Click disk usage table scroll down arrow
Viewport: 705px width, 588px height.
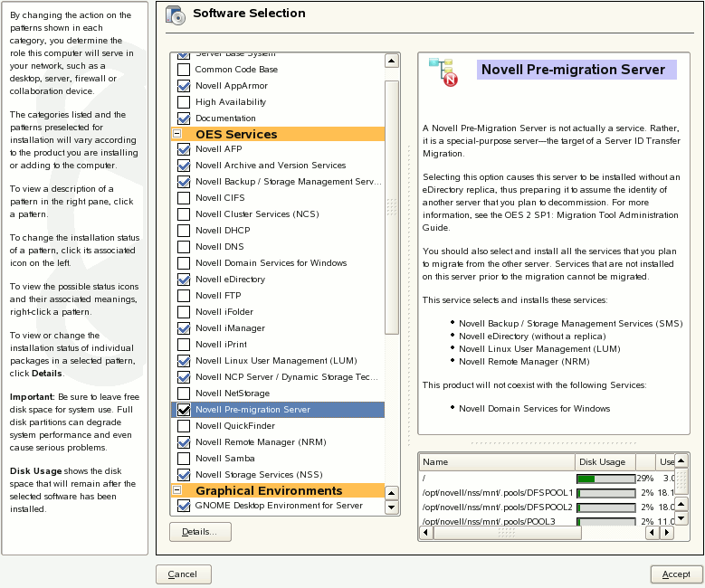(681, 518)
